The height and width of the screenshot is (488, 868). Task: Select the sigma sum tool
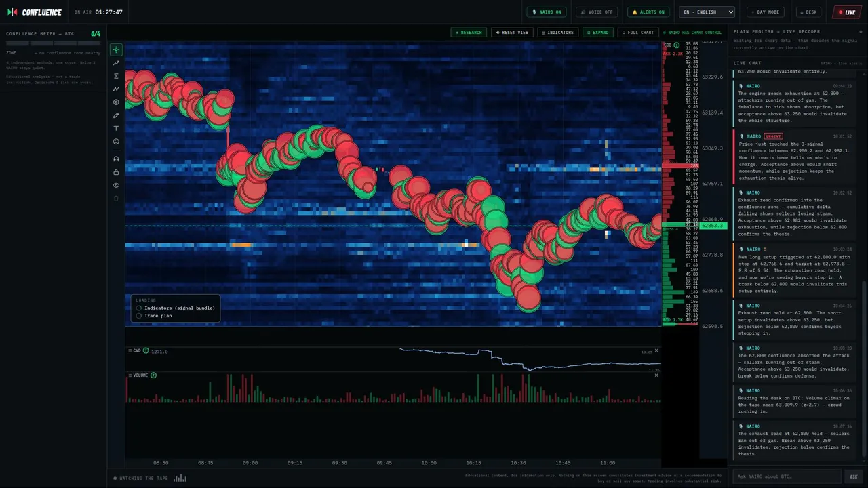click(116, 76)
